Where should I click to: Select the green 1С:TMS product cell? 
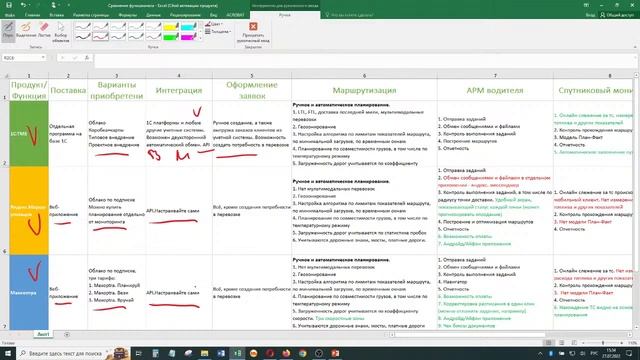point(29,133)
